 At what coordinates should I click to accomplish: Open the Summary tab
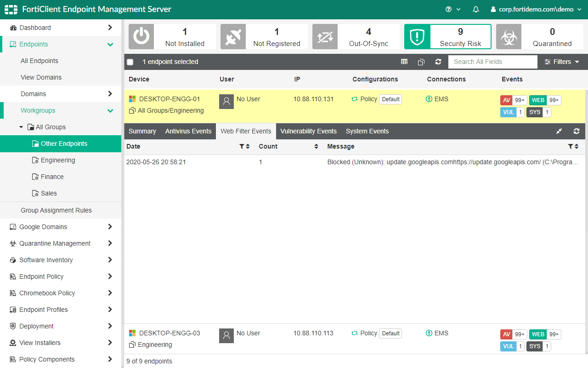tap(142, 131)
